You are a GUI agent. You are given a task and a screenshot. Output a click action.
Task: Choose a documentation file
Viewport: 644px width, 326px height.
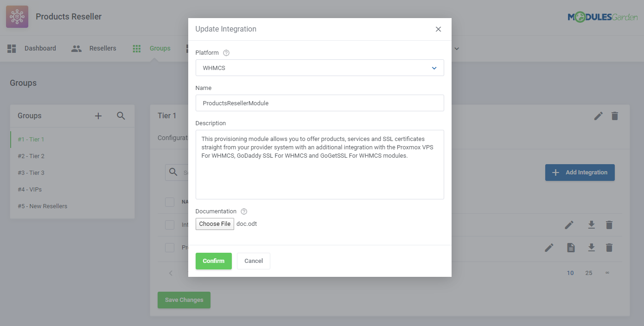click(215, 224)
